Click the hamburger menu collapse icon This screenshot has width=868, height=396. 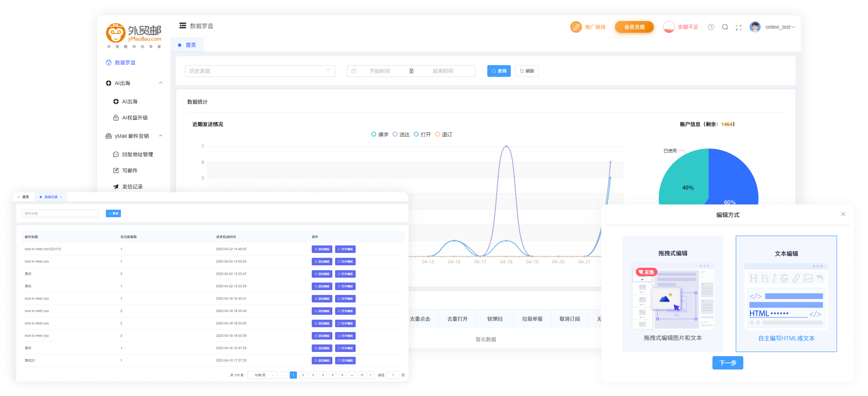point(182,26)
